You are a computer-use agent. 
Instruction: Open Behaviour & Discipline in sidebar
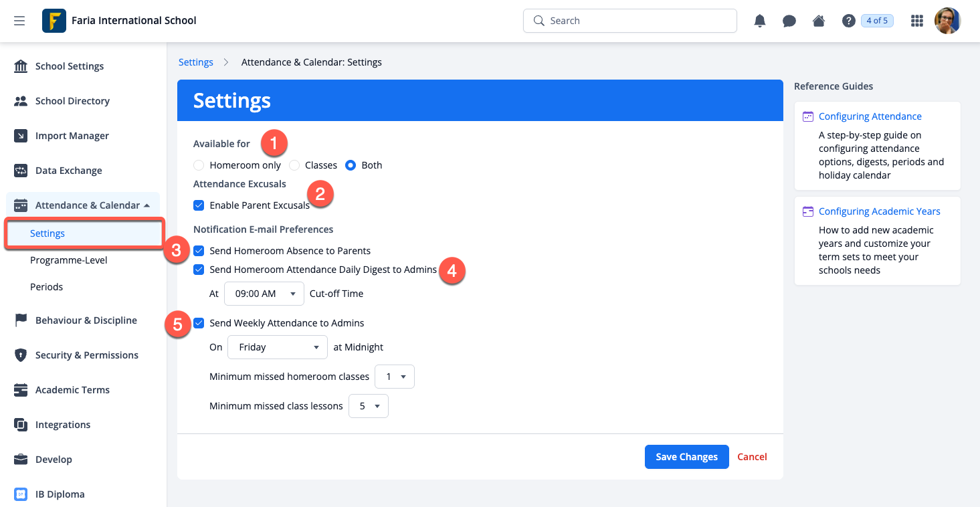coord(86,320)
